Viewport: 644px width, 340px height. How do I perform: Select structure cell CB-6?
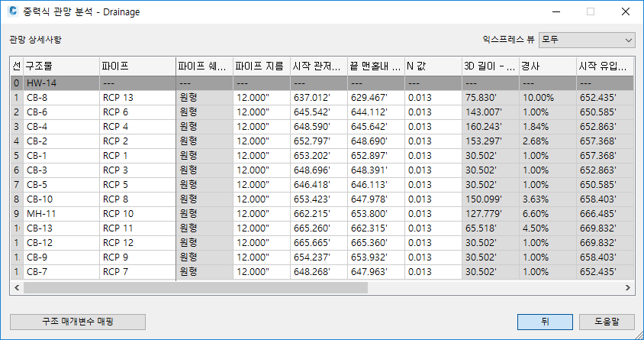click(x=61, y=112)
